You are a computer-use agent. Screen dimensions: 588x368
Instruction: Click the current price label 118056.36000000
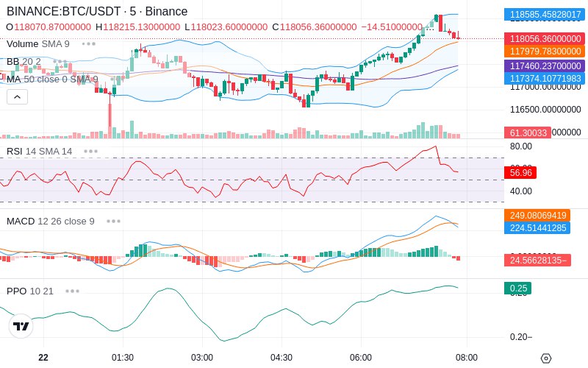(545, 39)
